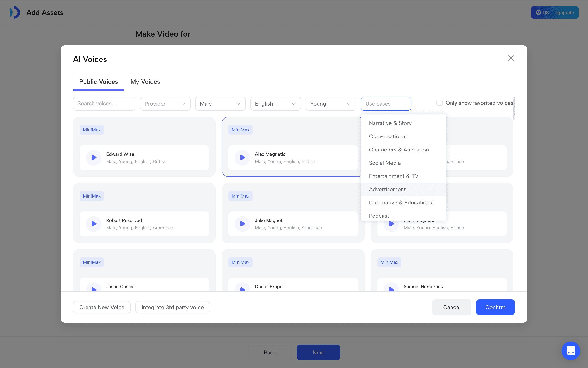588x368 pixels.
Task: Select the Edward Wise voice card
Action: [144, 147]
